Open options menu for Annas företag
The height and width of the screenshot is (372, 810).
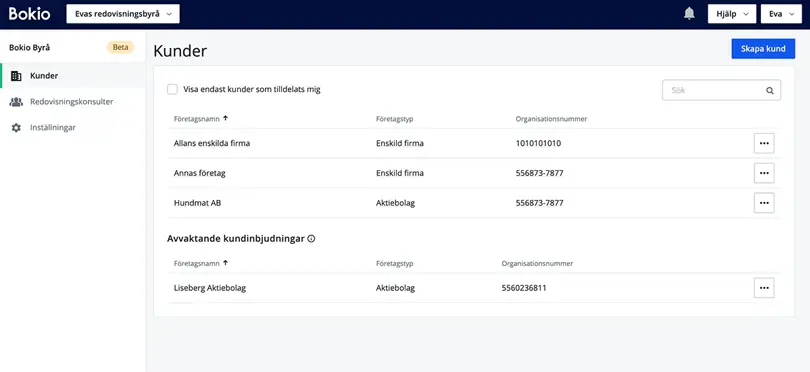[764, 173]
